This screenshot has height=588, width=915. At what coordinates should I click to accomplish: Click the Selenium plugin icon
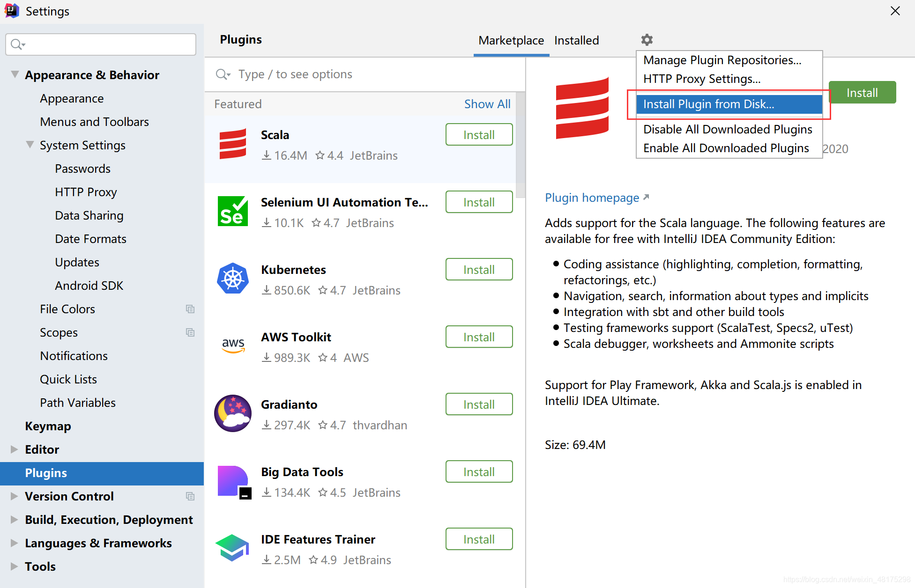[x=233, y=211]
